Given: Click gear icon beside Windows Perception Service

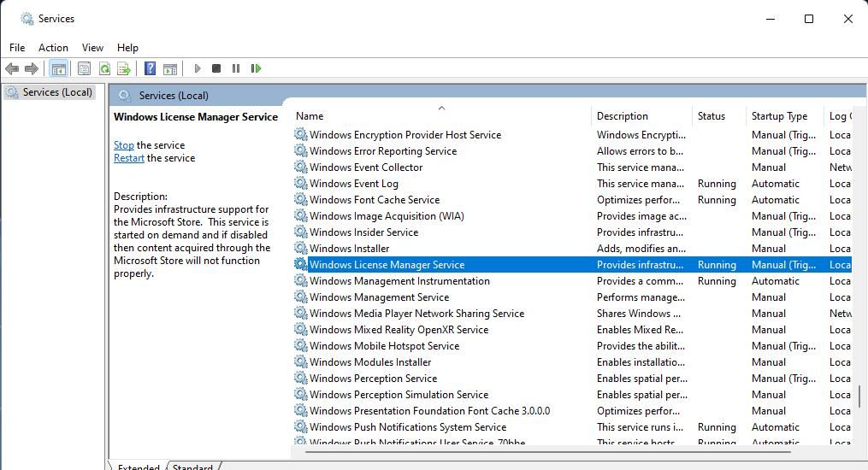Looking at the screenshot, I should [300, 379].
